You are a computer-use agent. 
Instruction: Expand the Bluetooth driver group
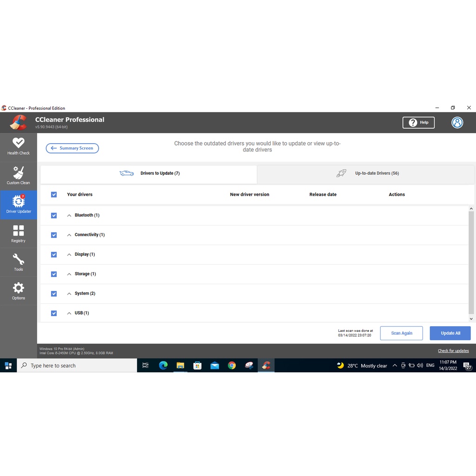pos(69,216)
